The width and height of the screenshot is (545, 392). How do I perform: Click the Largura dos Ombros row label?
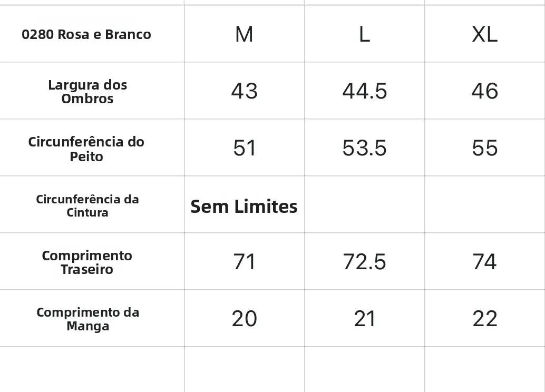point(87,92)
